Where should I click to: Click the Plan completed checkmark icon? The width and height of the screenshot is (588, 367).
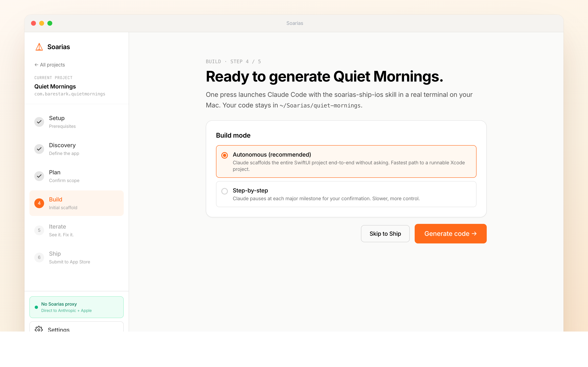pos(39,176)
